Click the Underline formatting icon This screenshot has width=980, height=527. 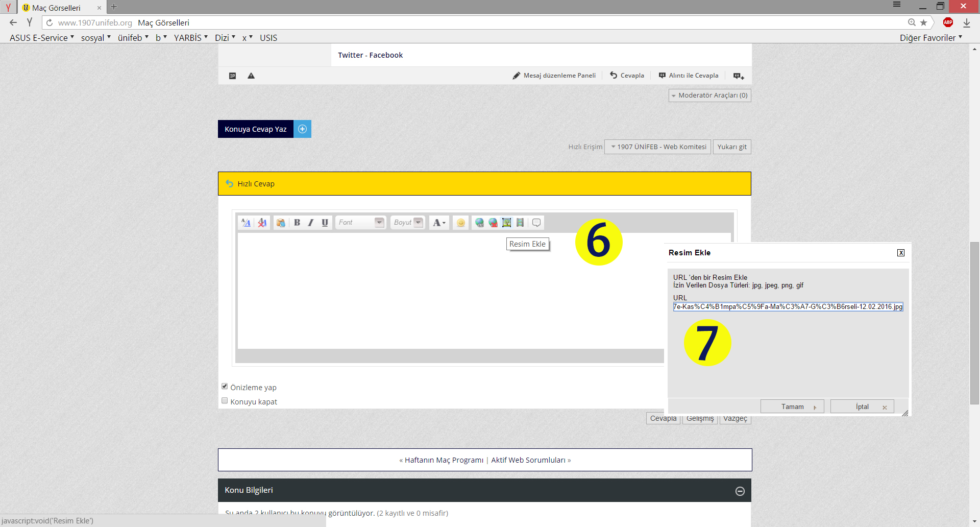click(x=325, y=223)
